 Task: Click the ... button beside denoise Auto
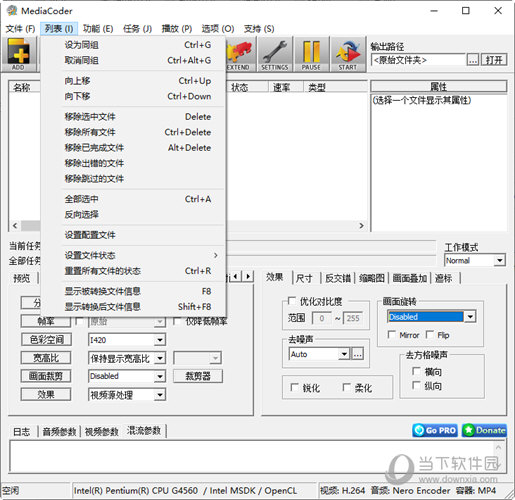357,354
